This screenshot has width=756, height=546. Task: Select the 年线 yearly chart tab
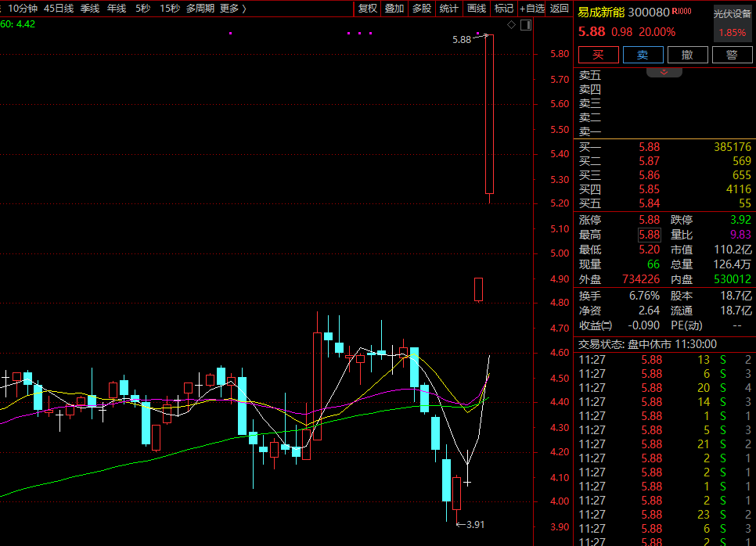point(116,8)
